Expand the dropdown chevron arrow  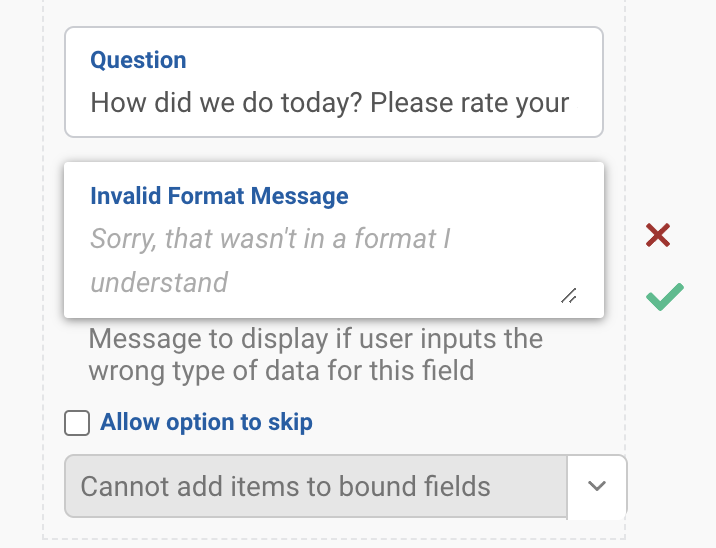pyautogui.click(x=597, y=487)
